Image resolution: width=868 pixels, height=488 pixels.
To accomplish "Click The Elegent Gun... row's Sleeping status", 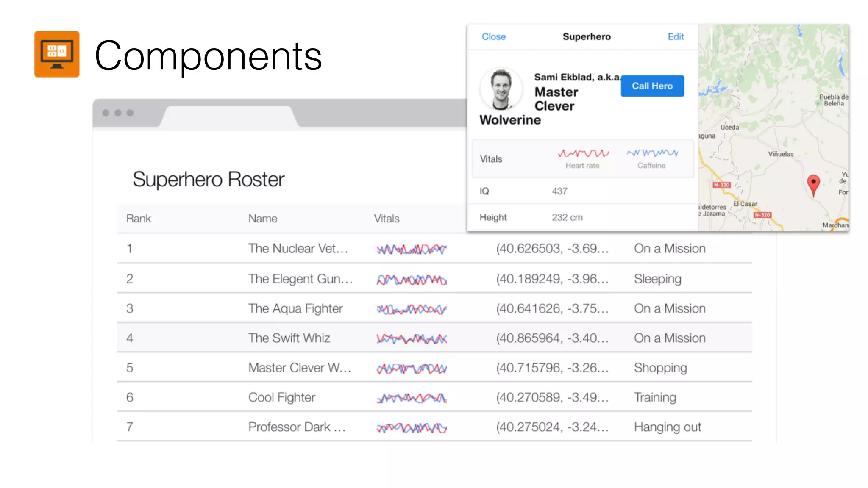I will click(x=657, y=279).
